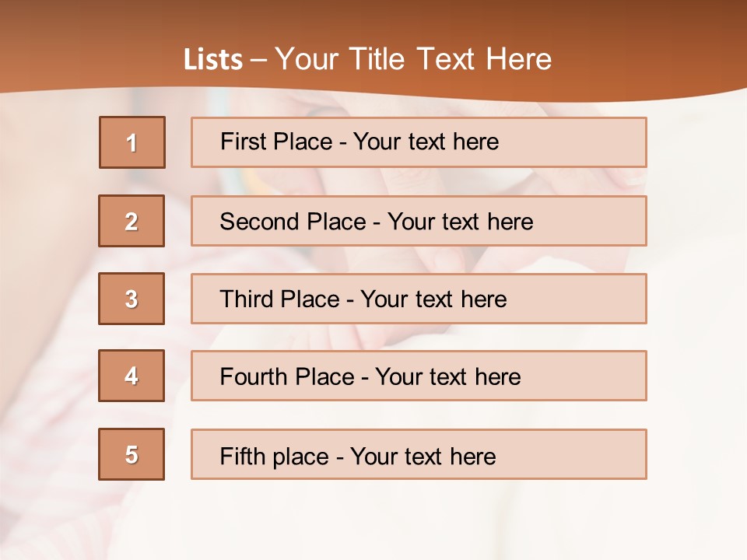Click the words Second Place
This screenshot has width=747, height=560.
pyautogui.click(x=293, y=222)
